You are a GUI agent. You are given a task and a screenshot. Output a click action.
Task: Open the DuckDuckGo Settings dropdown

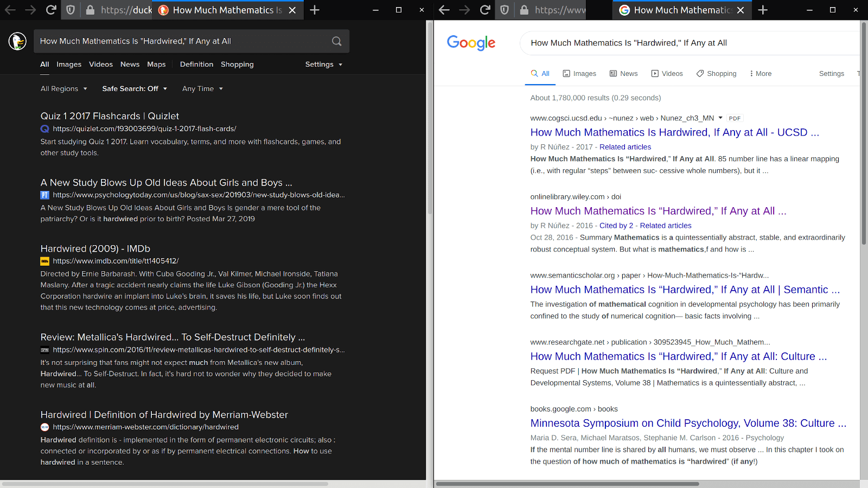324,65
